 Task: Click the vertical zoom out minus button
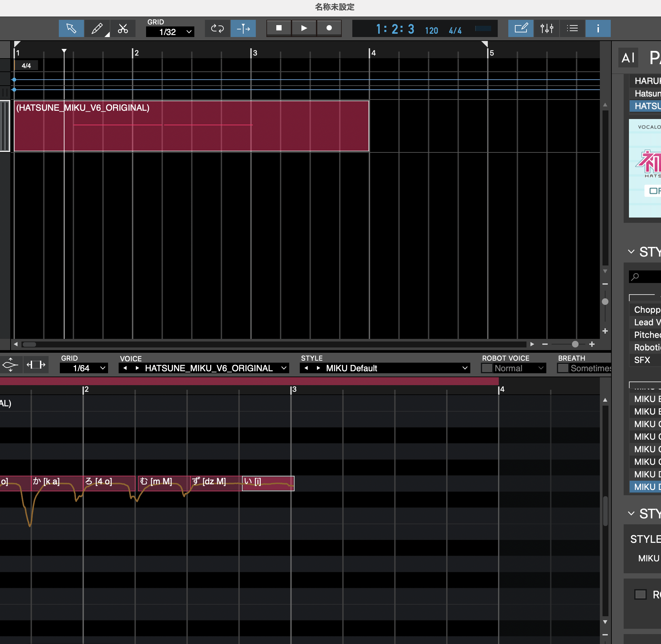pyautogui.click(x=605, y=284)
